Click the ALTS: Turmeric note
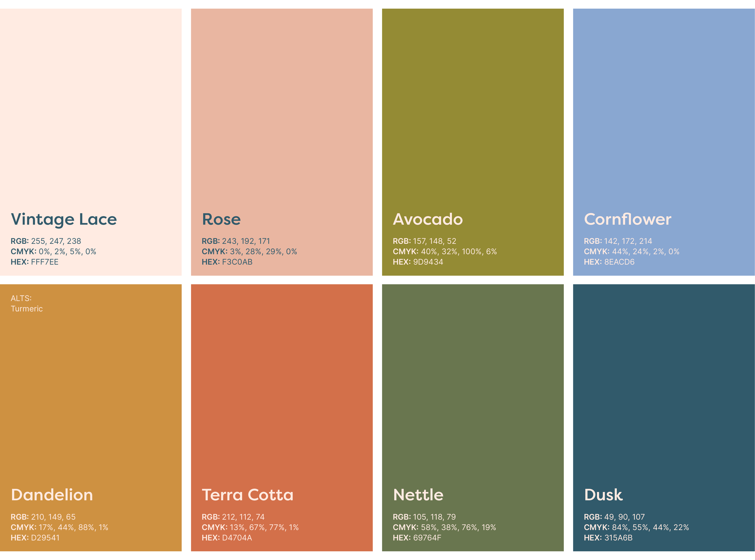The height and width of the screenshot is (560, 755). pyautogui.click(x=26, y=303)
